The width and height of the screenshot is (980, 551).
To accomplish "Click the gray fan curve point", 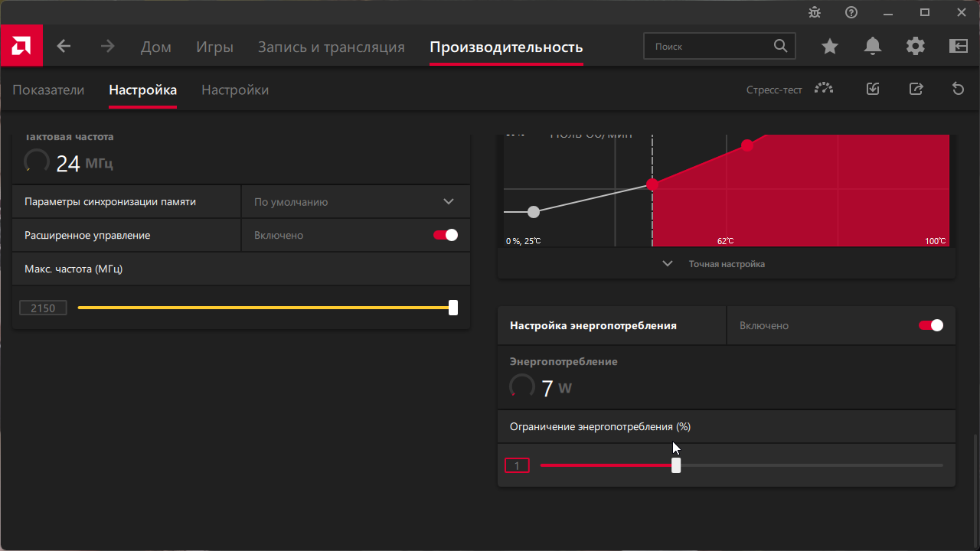I will (534, 212).
